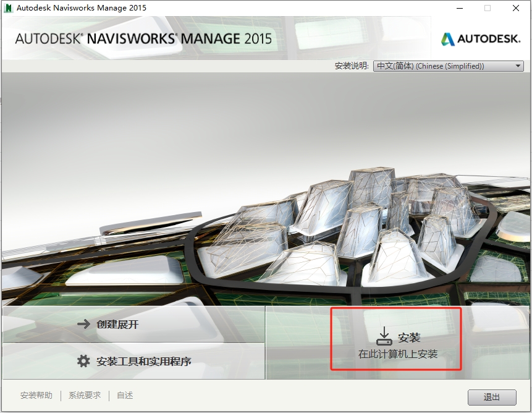Screen dimensions: 532x413
Task: Close the Navisworks installer window
Action: point(516,8)
